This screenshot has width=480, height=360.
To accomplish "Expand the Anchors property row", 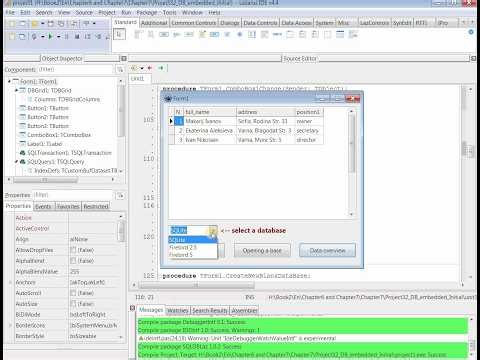I will 10,282.
